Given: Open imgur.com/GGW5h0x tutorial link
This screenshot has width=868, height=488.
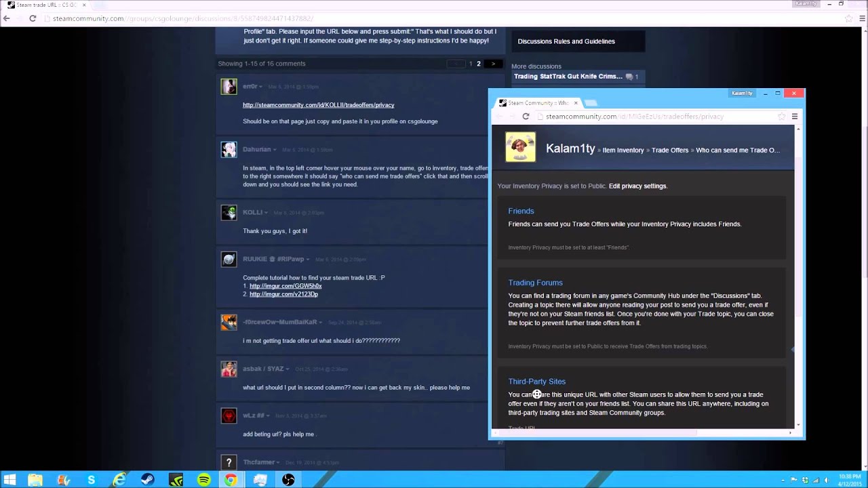Looking at the screenshot, I should coord(285,286).
